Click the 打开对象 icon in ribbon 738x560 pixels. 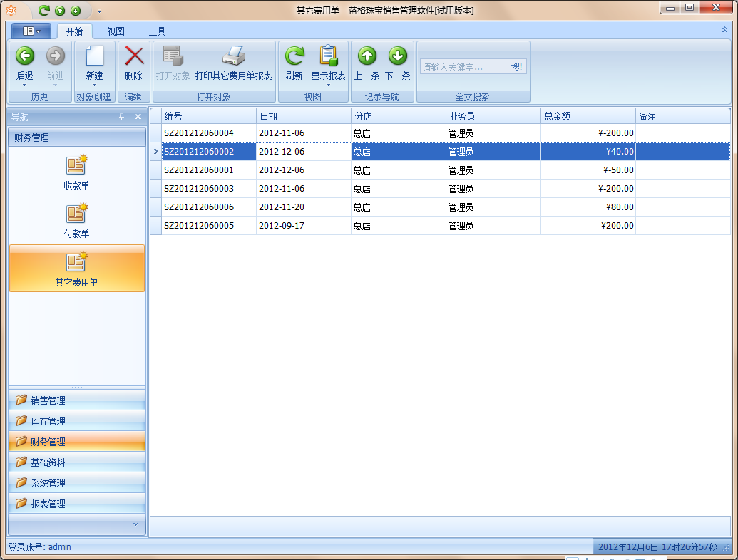(173, 56)
